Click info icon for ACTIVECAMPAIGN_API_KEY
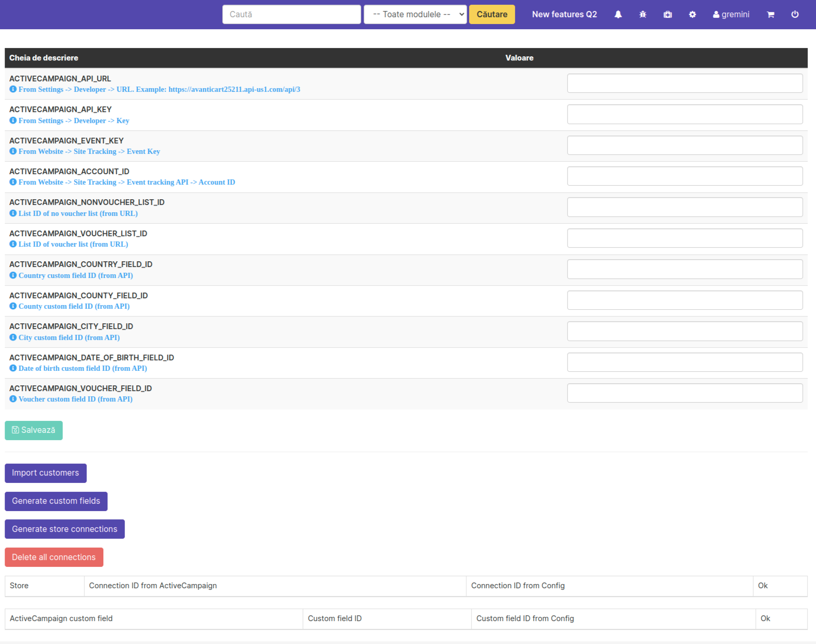Screen dimensions: 816x644 tap(13, 120)
